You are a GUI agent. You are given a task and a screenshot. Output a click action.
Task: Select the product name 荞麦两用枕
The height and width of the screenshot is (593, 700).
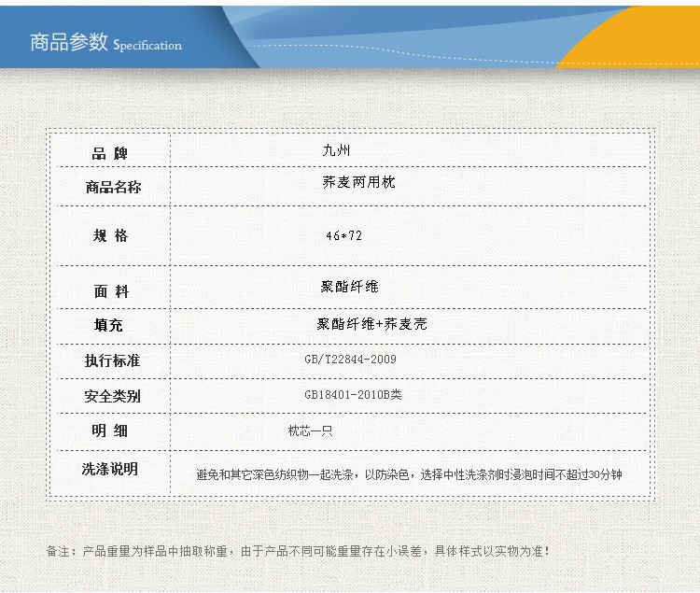click(x=358, y=182)
